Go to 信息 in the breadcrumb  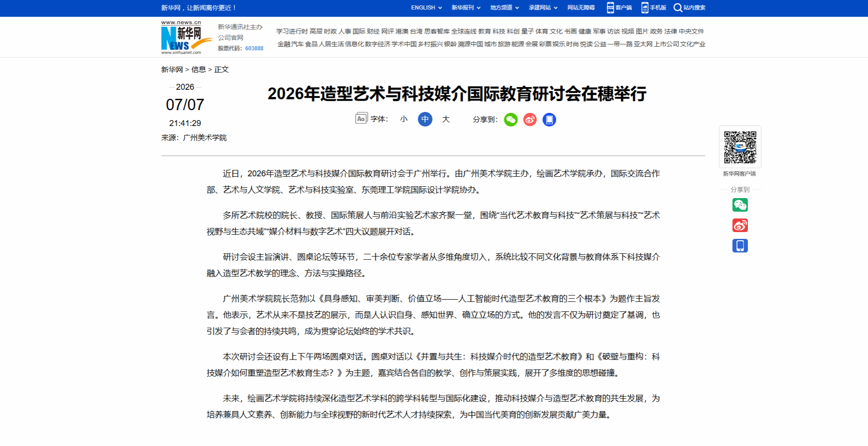tap(199, 69)
